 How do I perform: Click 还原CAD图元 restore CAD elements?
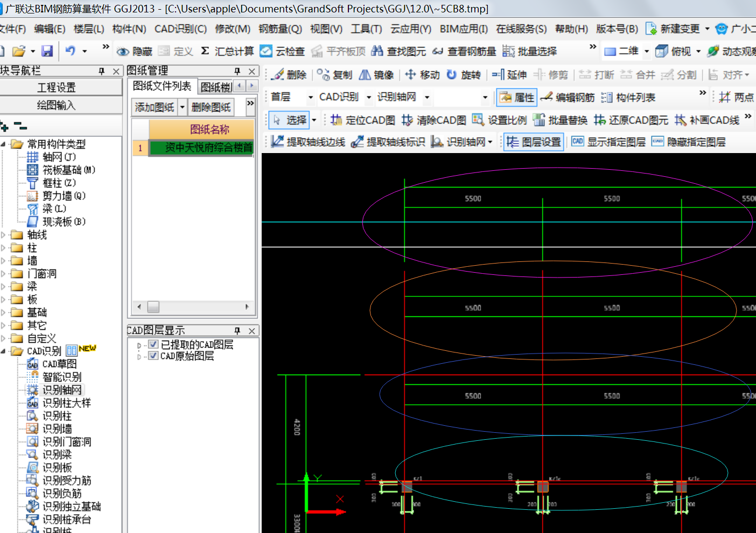(631, 120)
